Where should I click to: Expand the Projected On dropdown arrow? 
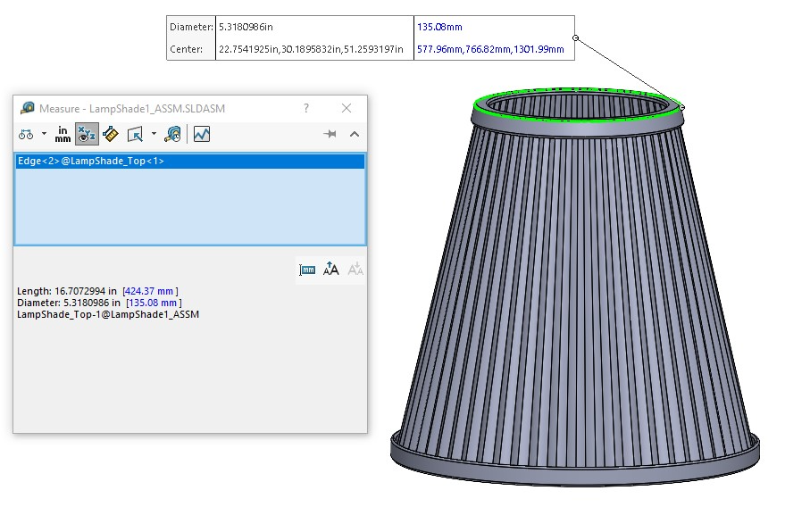pos(154,134)
